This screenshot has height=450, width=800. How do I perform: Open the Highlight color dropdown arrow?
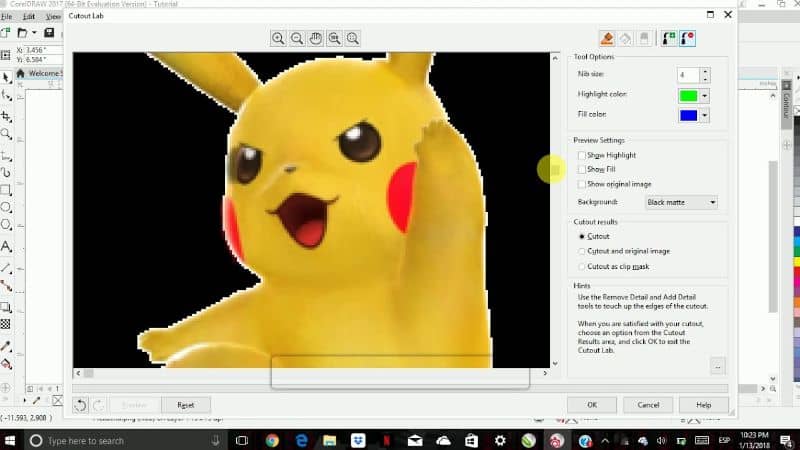[x=705, y=96]
